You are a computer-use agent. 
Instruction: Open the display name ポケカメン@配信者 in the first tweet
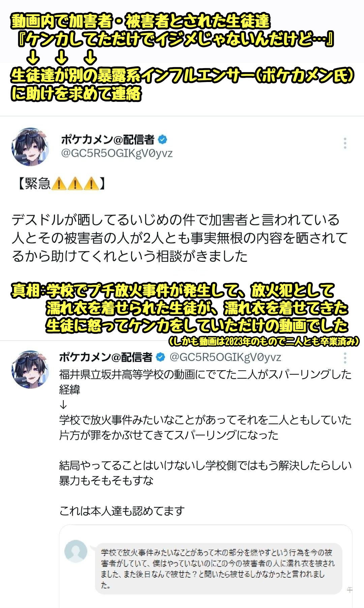click(x=108, y=139)
